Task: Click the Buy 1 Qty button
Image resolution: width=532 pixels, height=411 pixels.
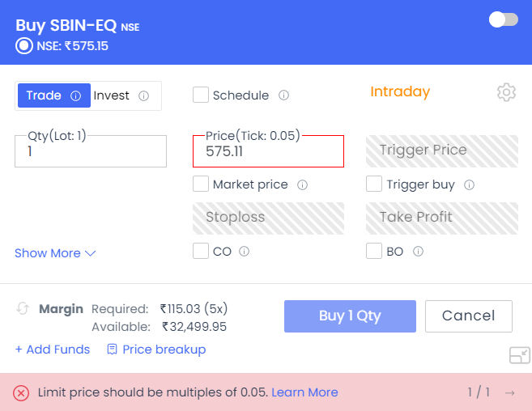Action: (x=350, y=316)
